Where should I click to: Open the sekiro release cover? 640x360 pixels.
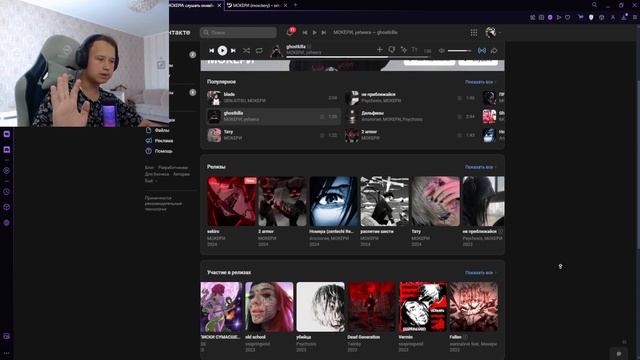[231, 201]
